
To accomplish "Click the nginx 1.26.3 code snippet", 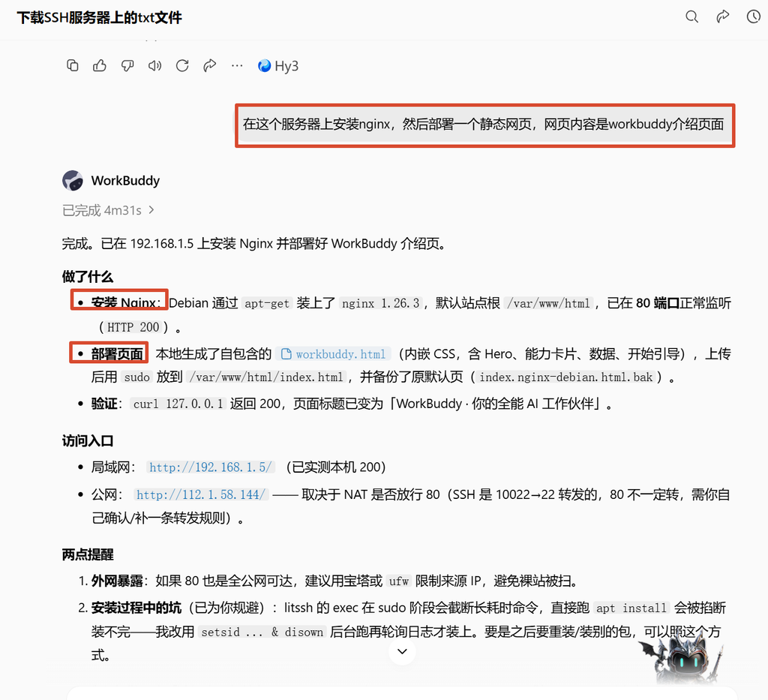I will pyautogui.click(x=380, y=303).
